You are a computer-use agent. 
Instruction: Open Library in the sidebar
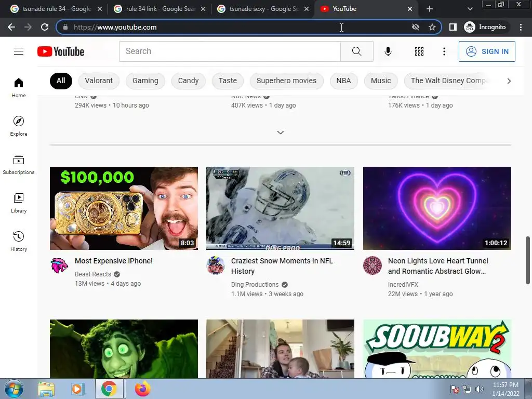click(x=19, y=203)
